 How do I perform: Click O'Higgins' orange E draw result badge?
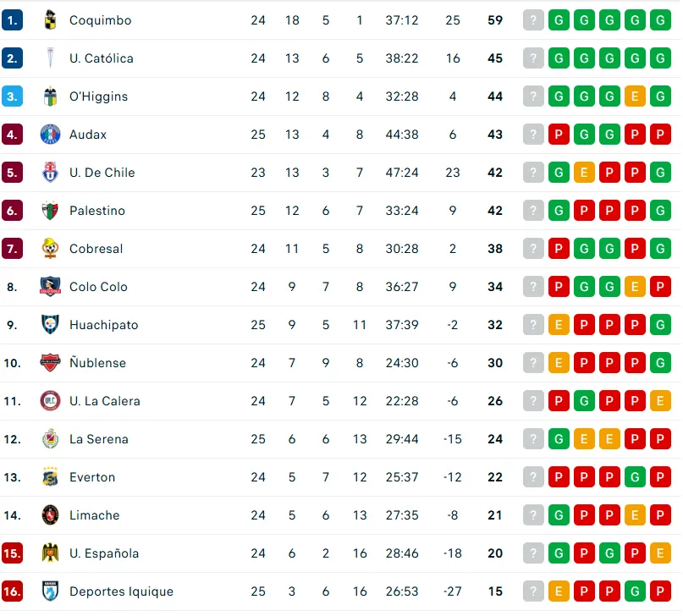click(635, 96)
